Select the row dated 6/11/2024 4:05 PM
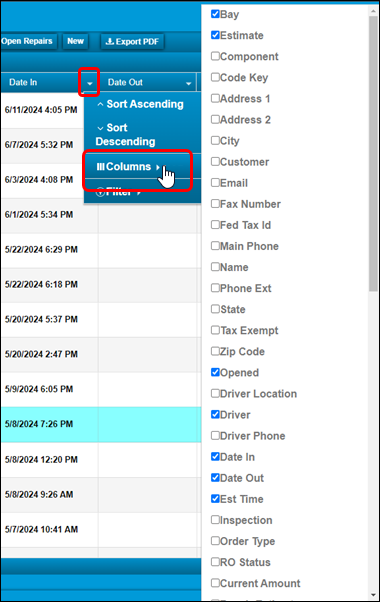Image resolution: width=380 pixels, height=602 pixels. (42, 110)
